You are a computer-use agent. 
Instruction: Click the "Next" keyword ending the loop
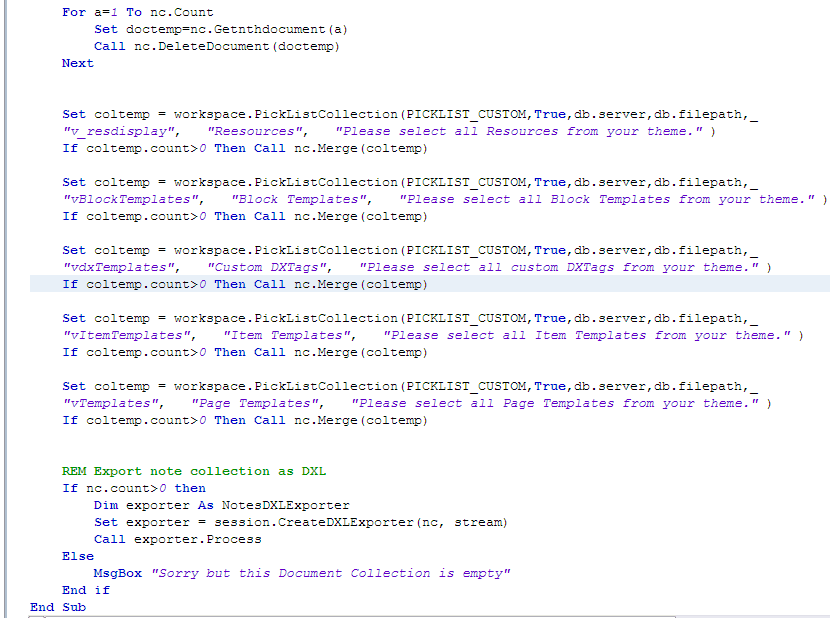[x=77, y=63]
